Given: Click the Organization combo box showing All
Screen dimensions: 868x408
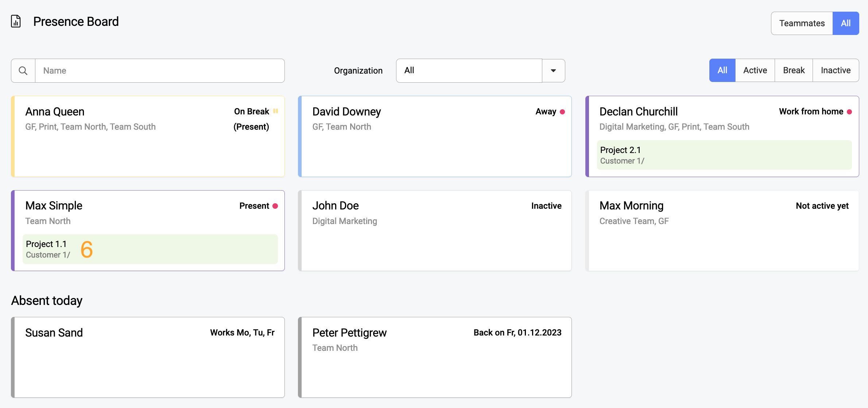Looking at the screenshot, I should [x=469, y=71].
